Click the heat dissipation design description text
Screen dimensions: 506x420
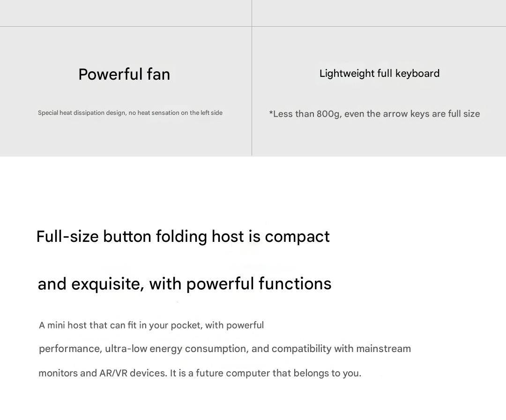point(130,113)
